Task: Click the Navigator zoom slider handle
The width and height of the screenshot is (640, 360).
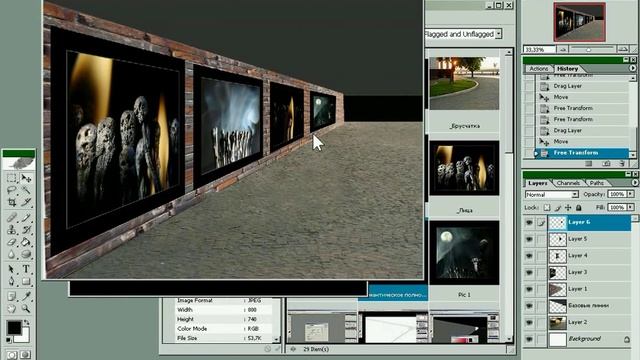Action: (x=588, y=49)
